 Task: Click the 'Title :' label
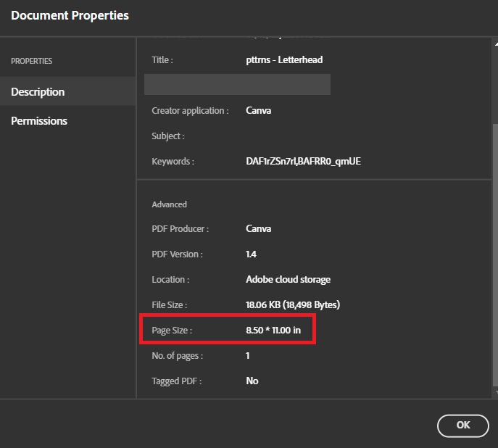(x=162, y=59)
